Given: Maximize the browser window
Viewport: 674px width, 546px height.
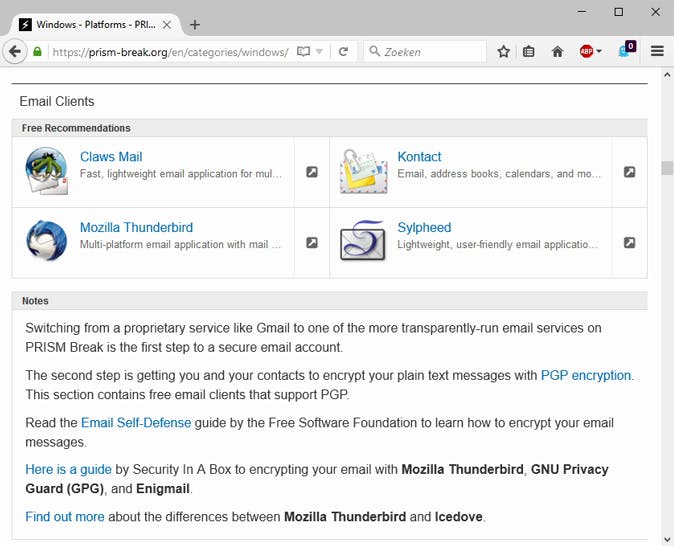Looking at the screenshot, I should (619, 12).
